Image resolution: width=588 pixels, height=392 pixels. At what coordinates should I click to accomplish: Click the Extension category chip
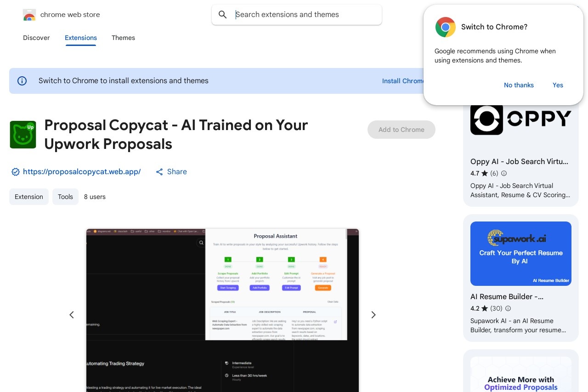pos(29,197)
